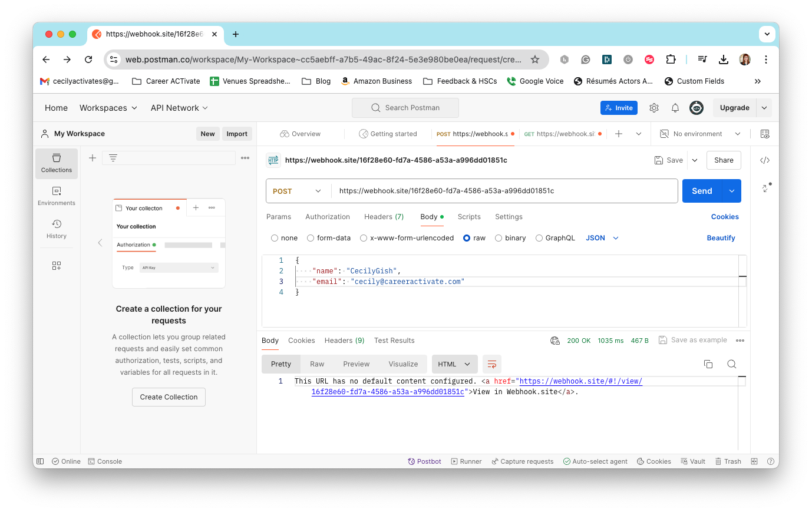The image size is (812, 512).
Task: Click the Invite button
Action: click(619, 108)
